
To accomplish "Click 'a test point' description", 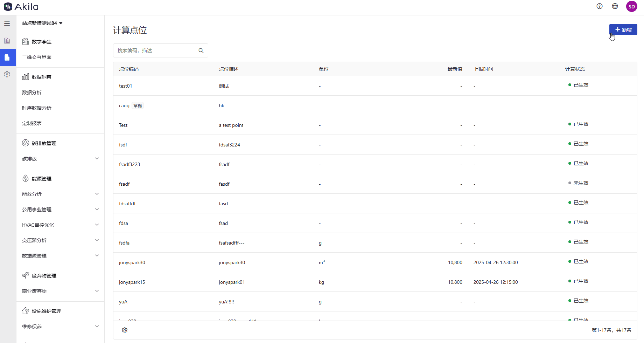I will (x=231, y=125).
